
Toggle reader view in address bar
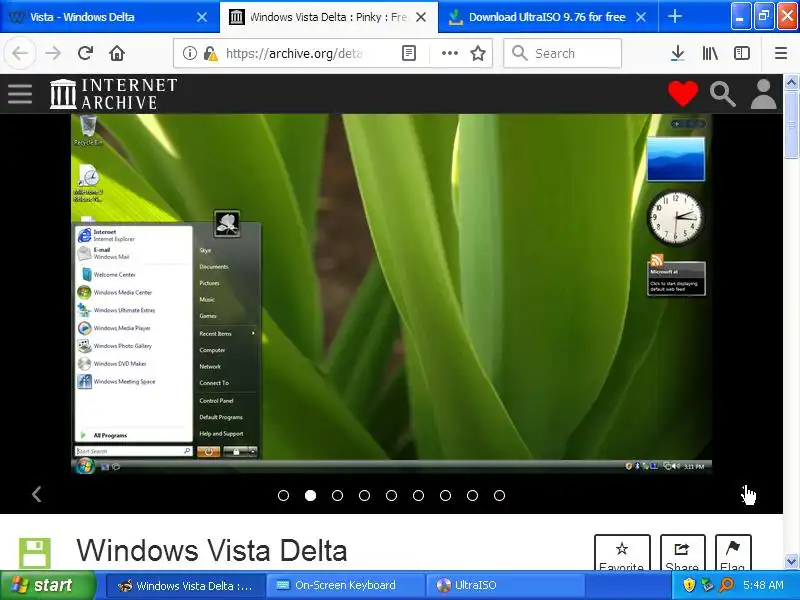pos(409,53)
